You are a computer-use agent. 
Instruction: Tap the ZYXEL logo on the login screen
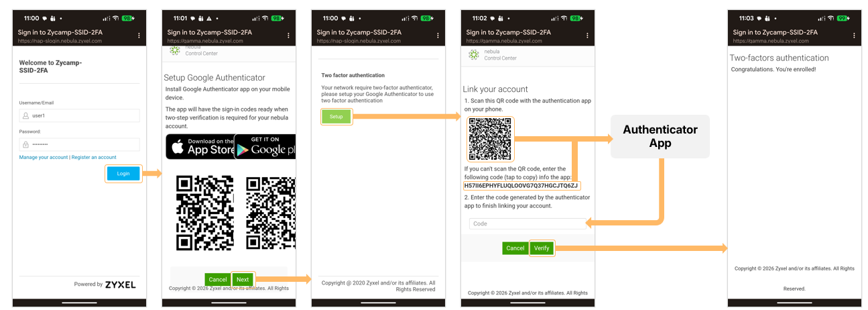(x=120, y=285)
